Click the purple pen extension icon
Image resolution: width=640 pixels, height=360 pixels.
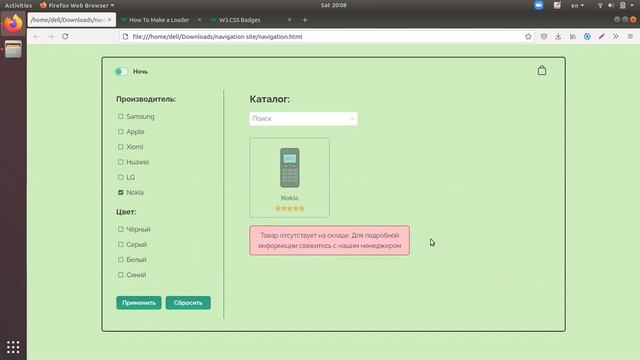[601, 36]
